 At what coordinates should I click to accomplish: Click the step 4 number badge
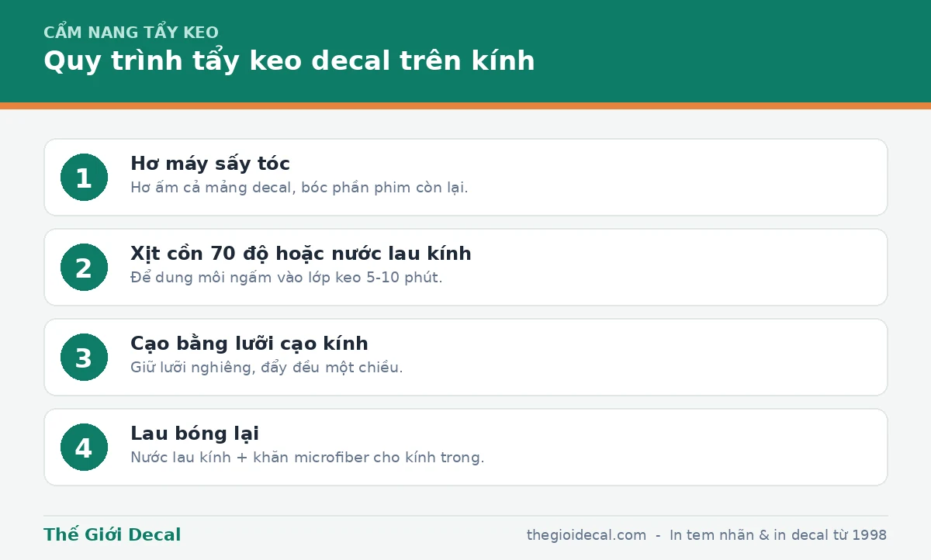pos(84,447)
